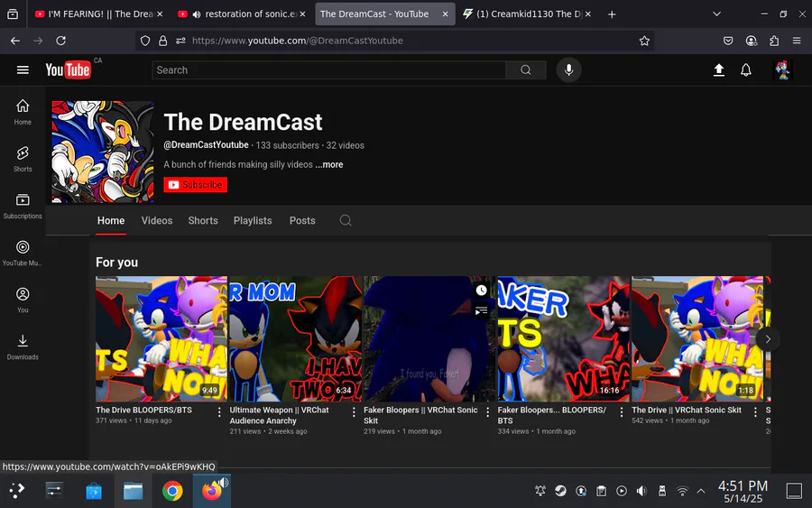Open options for The Drive Sonic Skit

pyautogui.click(x=755, y=411)
